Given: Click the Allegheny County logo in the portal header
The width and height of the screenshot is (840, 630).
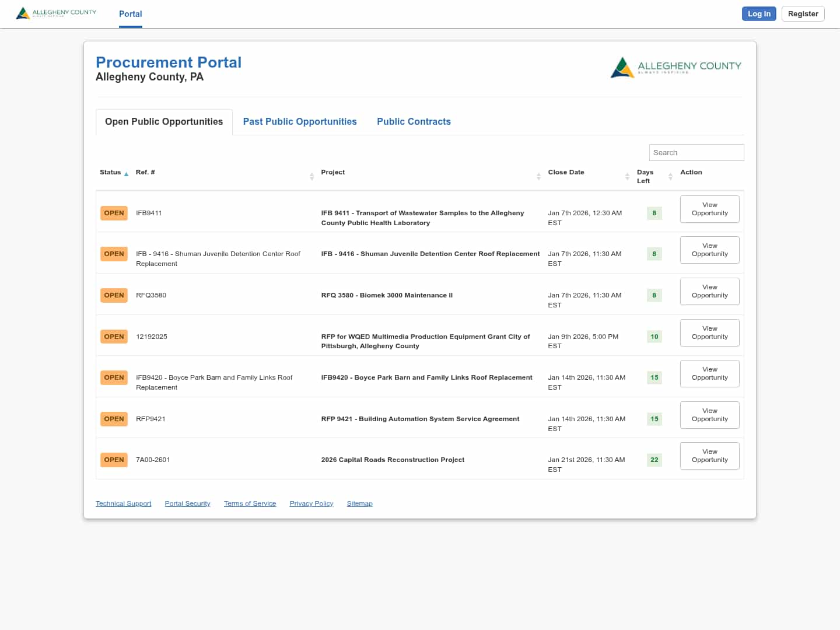Looking at the screenshot, I should click(675, 68).
